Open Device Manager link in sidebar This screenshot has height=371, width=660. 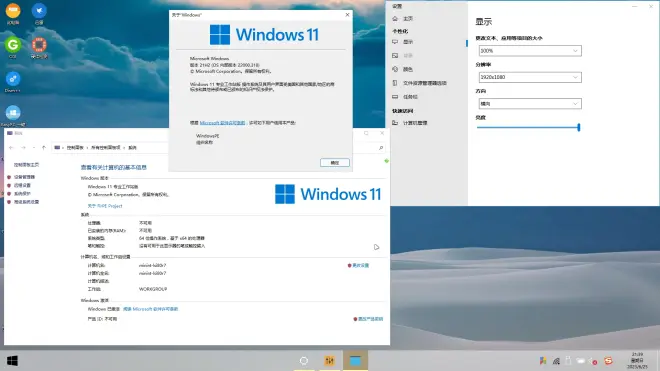click(24, 177)
